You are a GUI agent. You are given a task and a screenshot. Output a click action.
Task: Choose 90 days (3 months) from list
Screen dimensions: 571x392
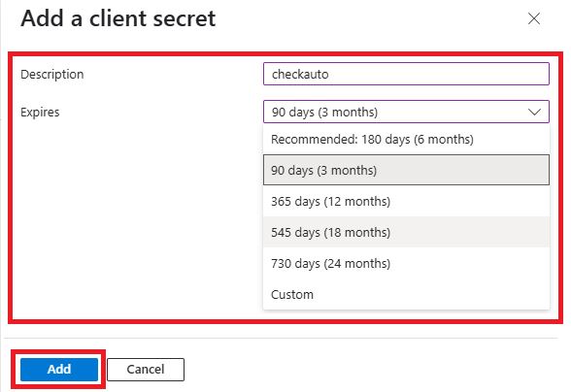[x=406, y=170]
